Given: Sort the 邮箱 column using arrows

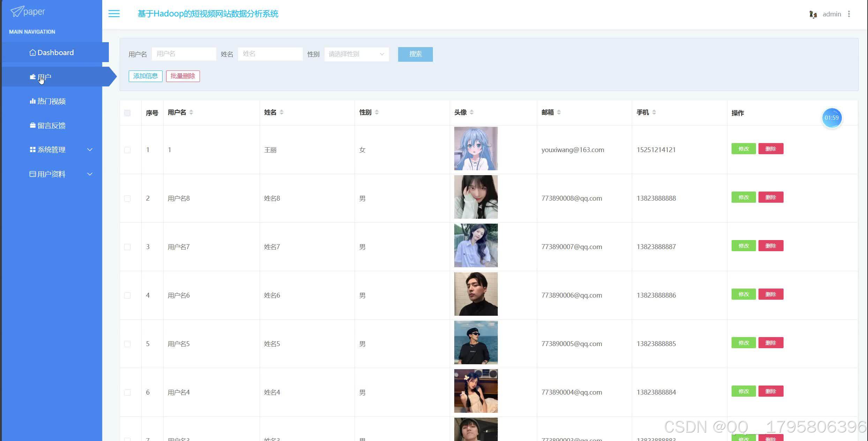Looking at the screenshot, I should point(559,112).
